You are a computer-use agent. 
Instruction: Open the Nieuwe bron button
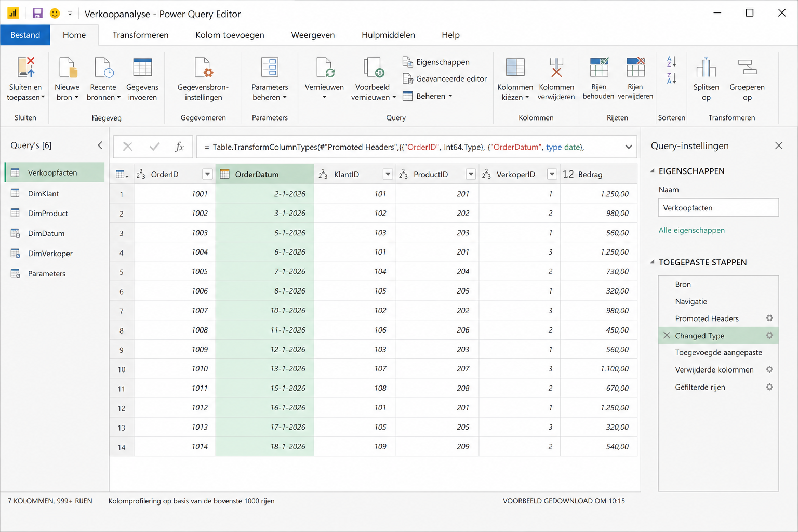click(67, 79)
